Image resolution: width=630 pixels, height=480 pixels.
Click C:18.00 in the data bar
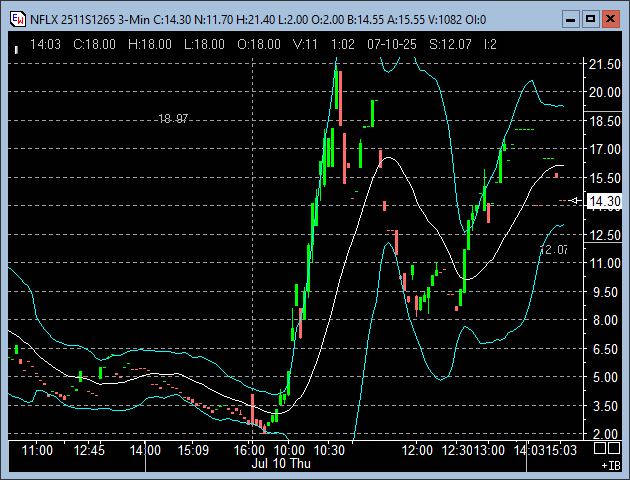click(94, 44)
